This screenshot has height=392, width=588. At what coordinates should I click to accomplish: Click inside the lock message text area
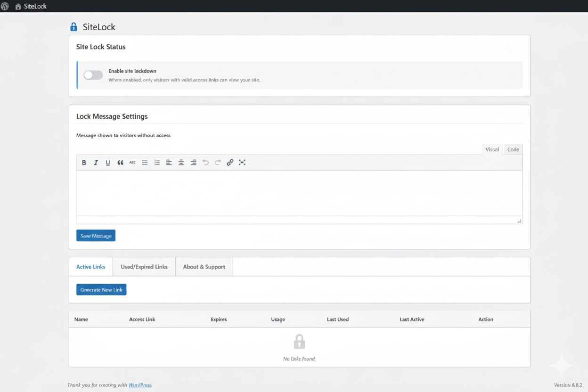[299, 193]
